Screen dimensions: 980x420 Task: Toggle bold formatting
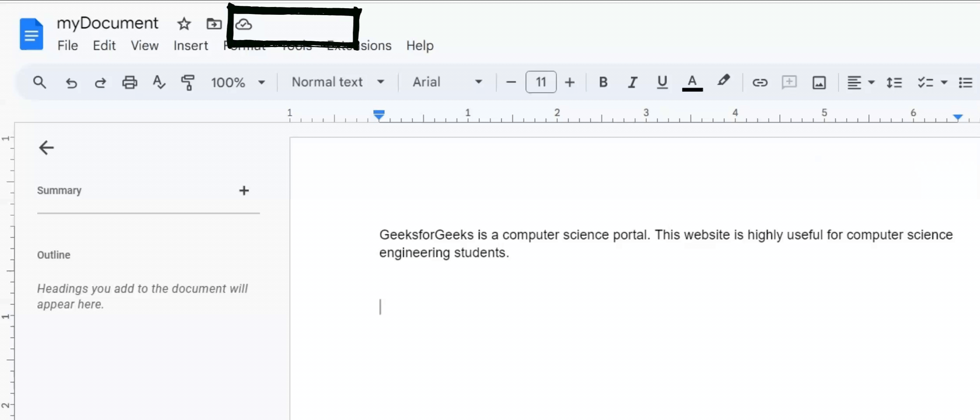603,82
